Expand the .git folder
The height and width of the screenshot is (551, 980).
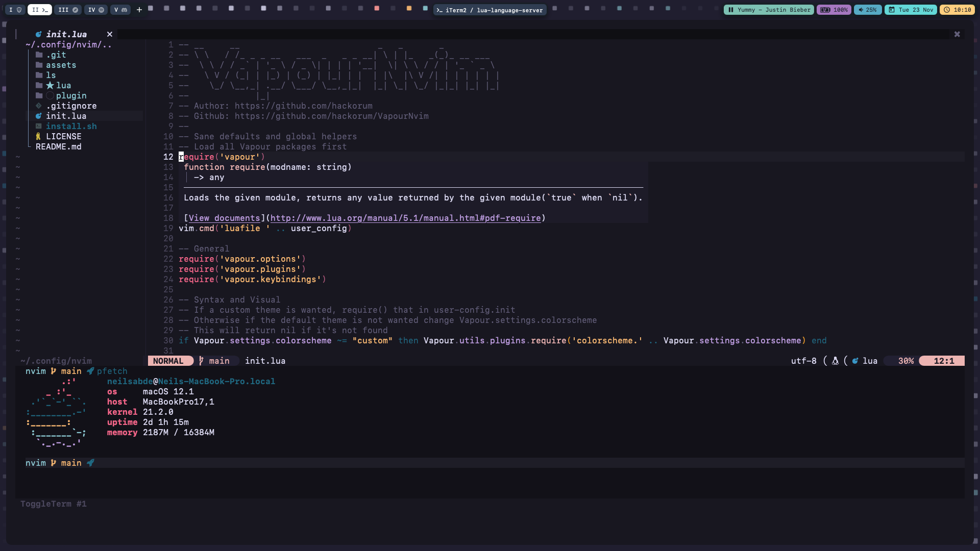pos(56,55)
